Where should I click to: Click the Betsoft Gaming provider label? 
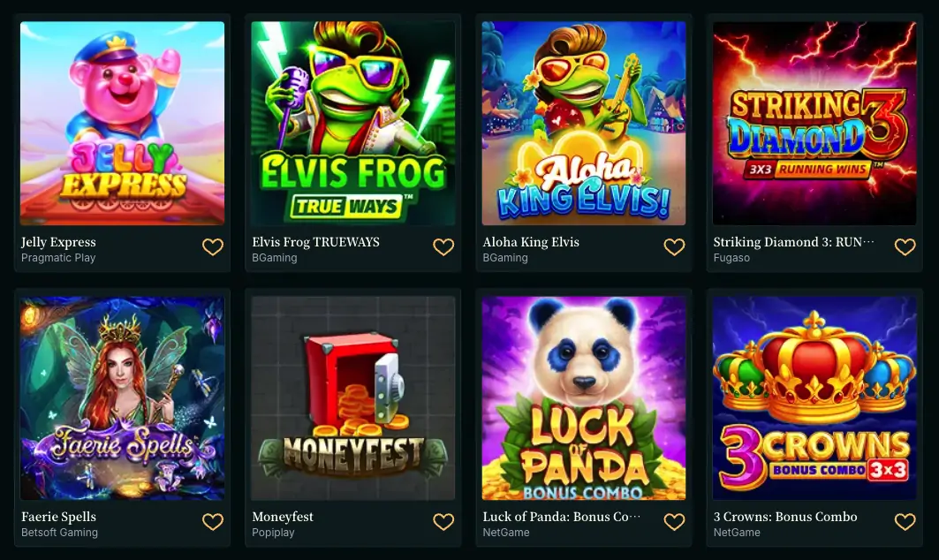pyautogui.click(x=59, y=533)
